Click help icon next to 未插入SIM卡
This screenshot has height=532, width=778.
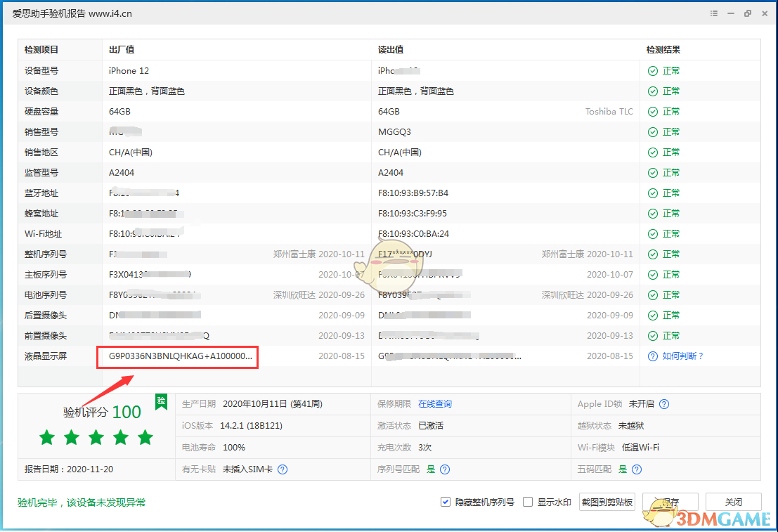[x=283, y=469]
